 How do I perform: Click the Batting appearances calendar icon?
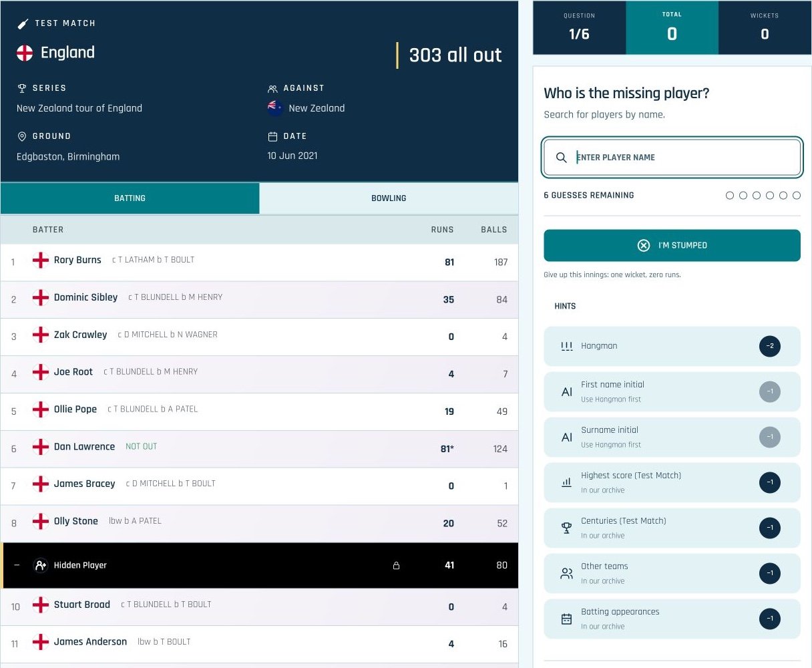point(567,619)
